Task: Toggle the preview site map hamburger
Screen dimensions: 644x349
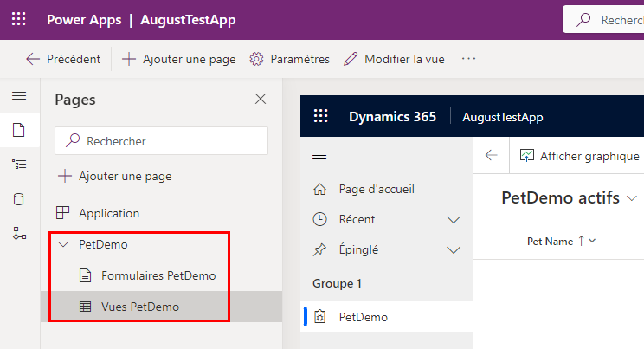Action: [x=319, y=155]
